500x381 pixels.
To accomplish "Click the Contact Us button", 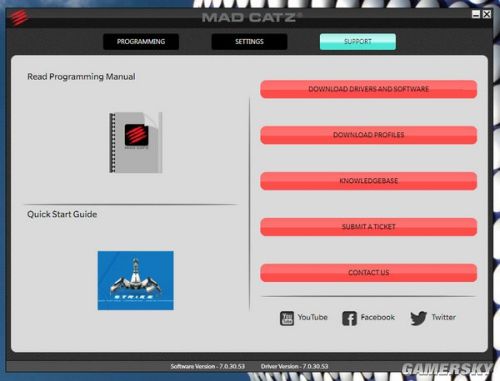I will coord(369,273).
